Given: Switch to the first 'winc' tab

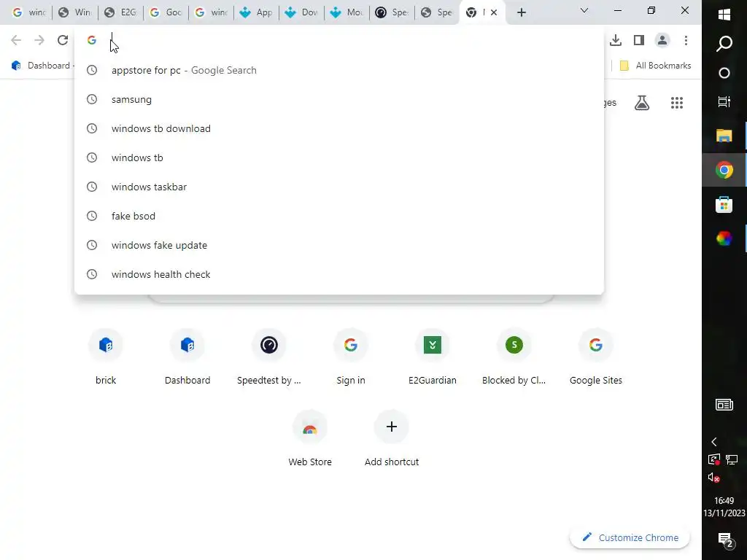Looking at the screenshot, I should click(x=28, y=12).
